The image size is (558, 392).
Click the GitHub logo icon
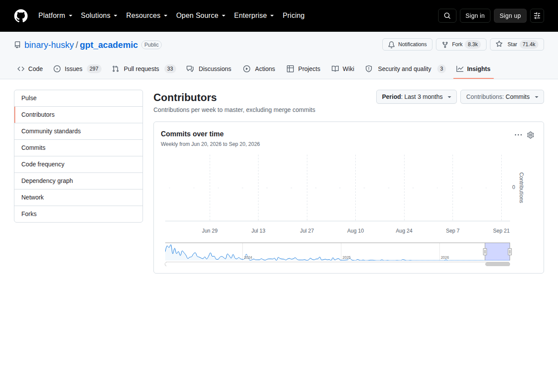click(21, 16)
